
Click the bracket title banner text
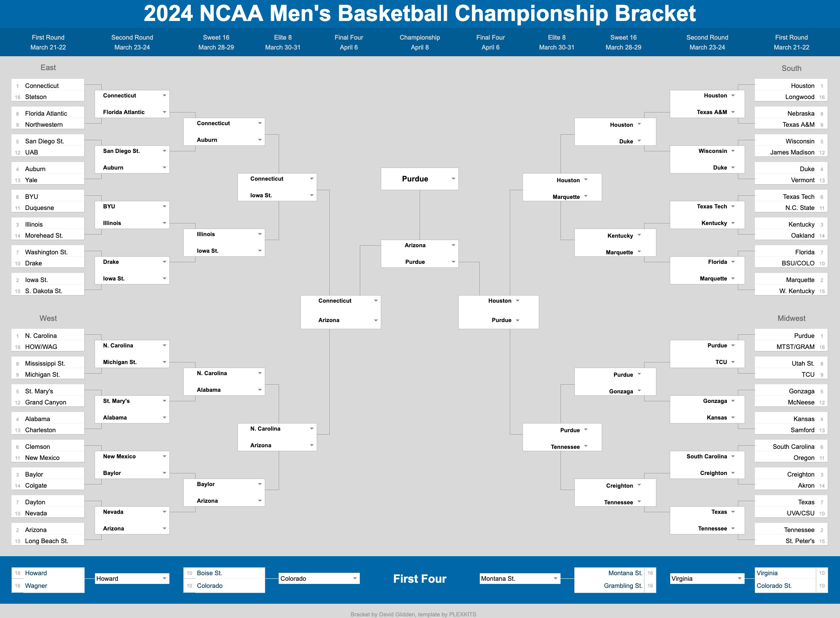pyautogui.click(x=420, y=14)
